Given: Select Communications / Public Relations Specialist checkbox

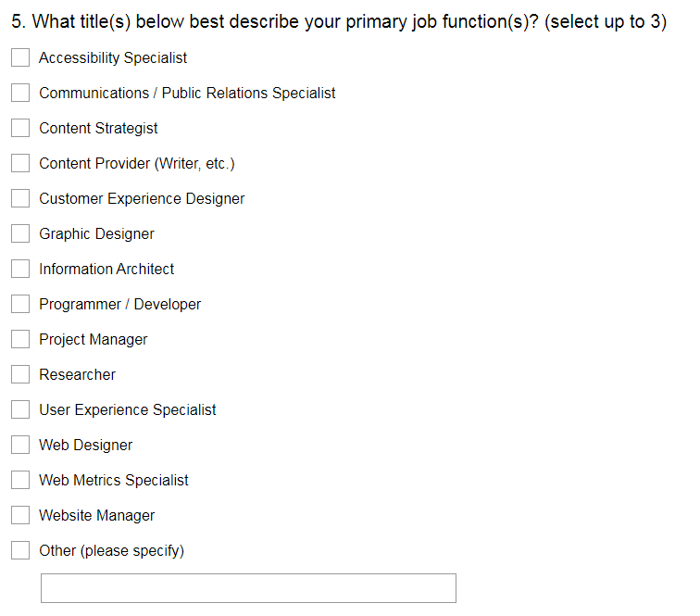Looking at the screenshot, I should 20,93.
